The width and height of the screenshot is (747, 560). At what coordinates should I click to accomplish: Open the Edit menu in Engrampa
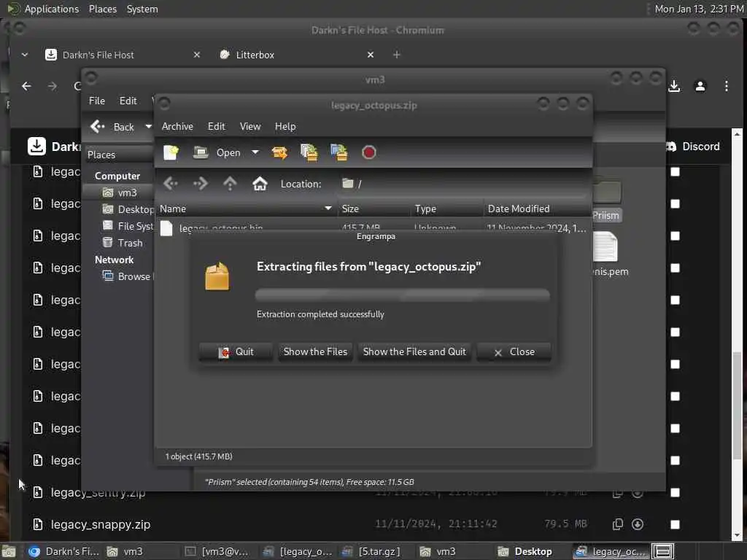(216, 126)
